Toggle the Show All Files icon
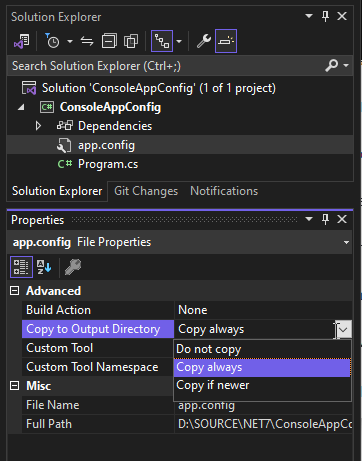The width and height of the screenshot is (362, 461). (131, 41)
